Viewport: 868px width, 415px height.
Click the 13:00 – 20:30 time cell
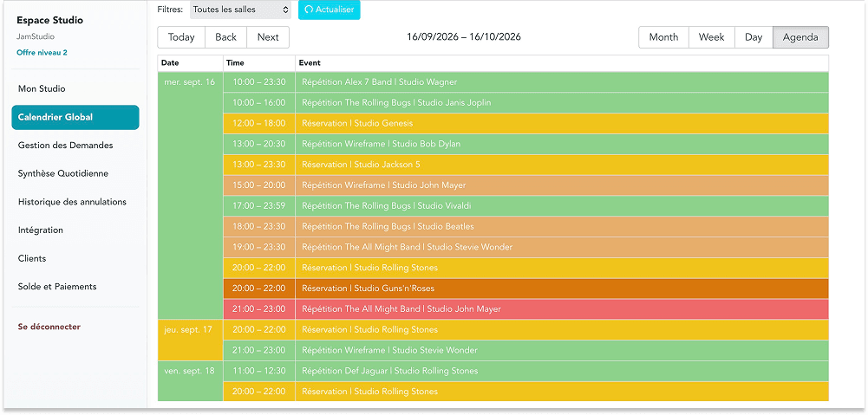coord(259,144)
